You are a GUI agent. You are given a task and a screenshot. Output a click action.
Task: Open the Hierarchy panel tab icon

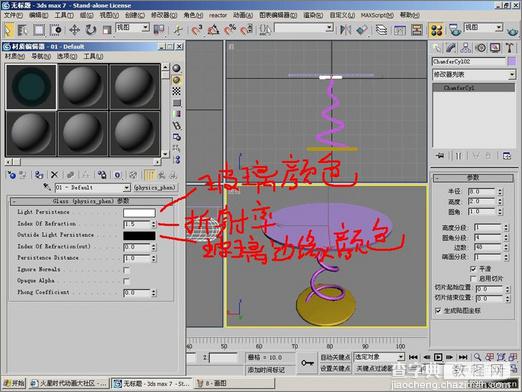(x=465, y=48)
